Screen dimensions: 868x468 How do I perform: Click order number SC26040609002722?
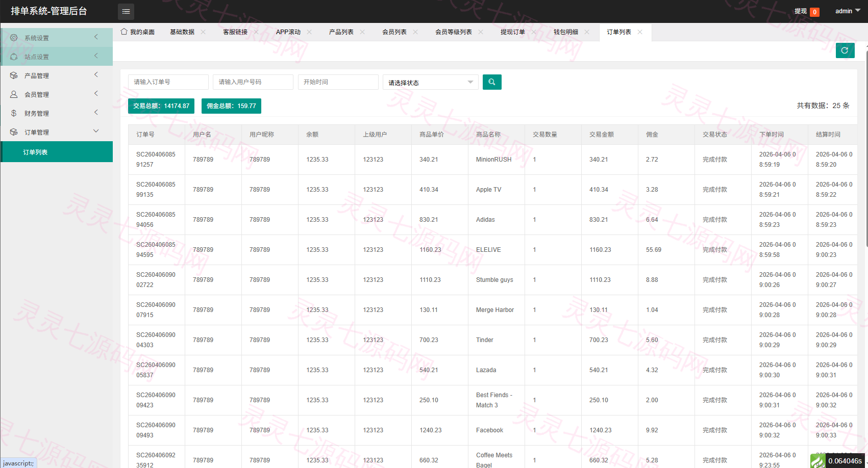click(156, 280)
